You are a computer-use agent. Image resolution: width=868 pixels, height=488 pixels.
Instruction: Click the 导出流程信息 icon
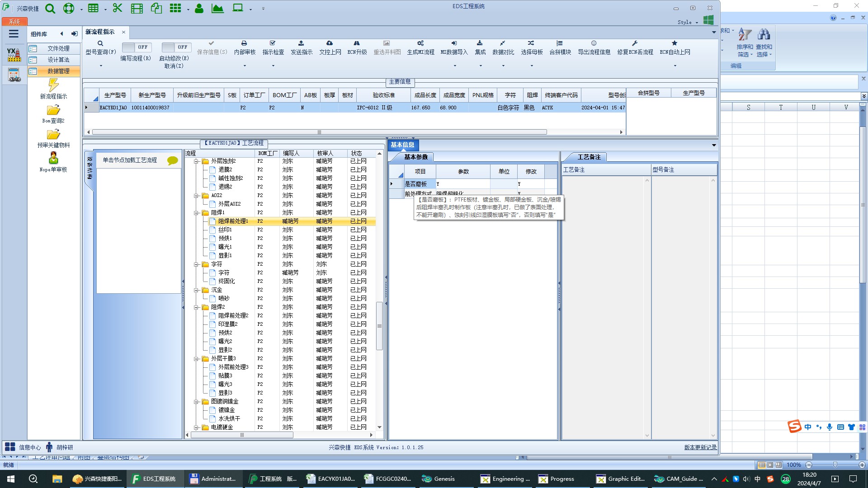pyautogui.click(x=594, y=43)
